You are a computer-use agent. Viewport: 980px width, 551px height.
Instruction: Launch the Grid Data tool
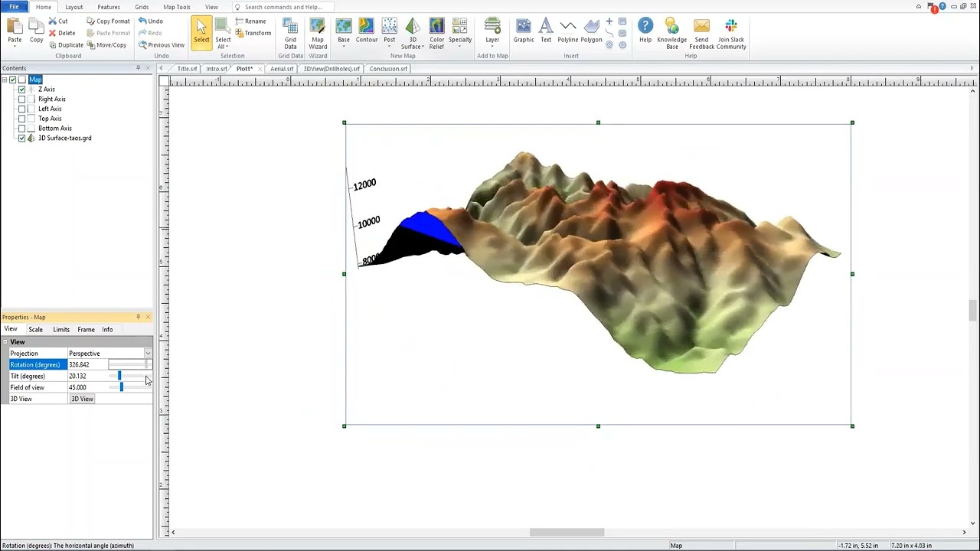click(x=290, y=34)
